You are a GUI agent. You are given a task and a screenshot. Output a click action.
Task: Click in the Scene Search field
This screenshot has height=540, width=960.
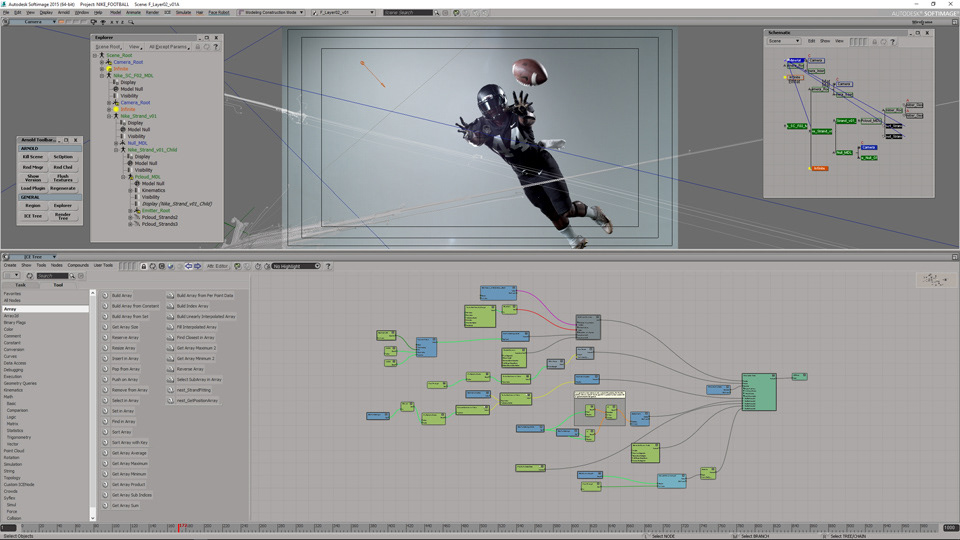[x=407, y=13]
